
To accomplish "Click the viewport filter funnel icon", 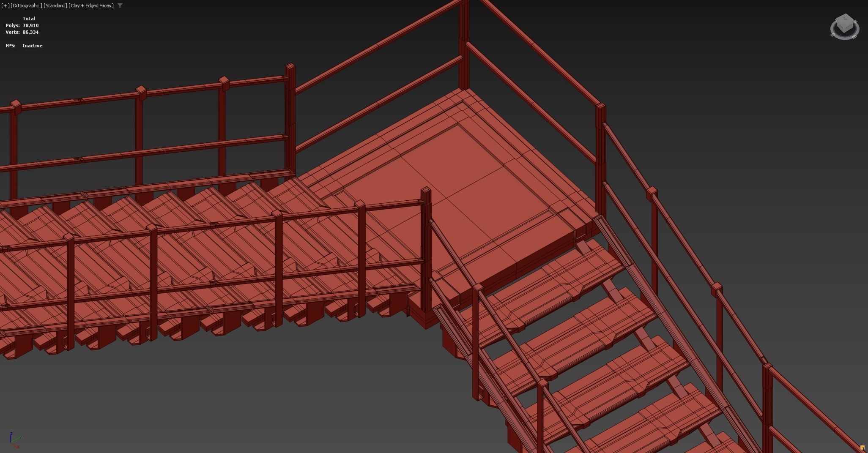I will click(120, 5).
